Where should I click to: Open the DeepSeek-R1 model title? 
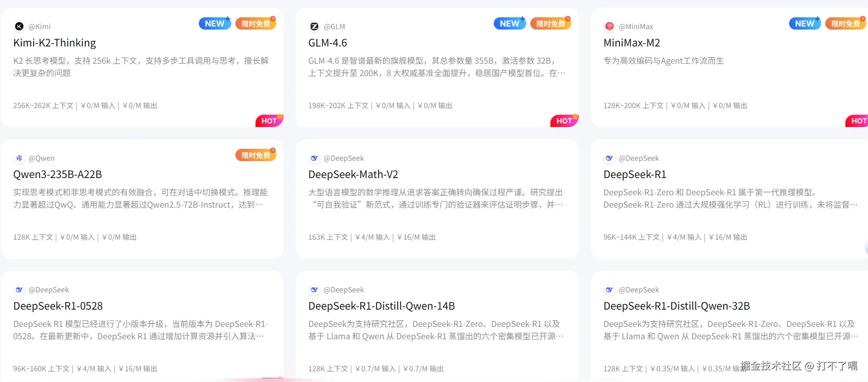point(635,174)
